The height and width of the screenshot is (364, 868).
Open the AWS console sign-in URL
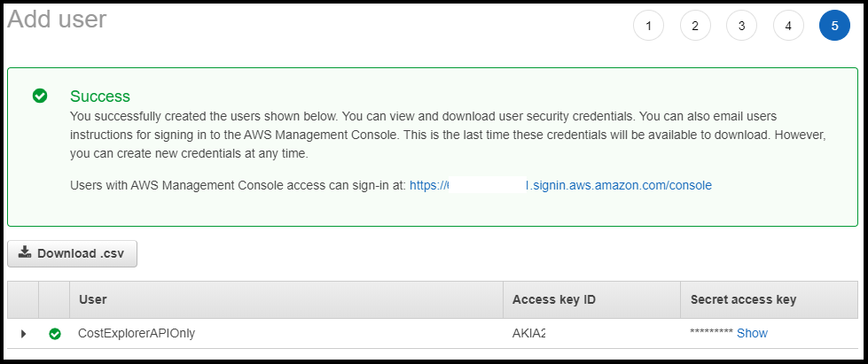(560, 185)
